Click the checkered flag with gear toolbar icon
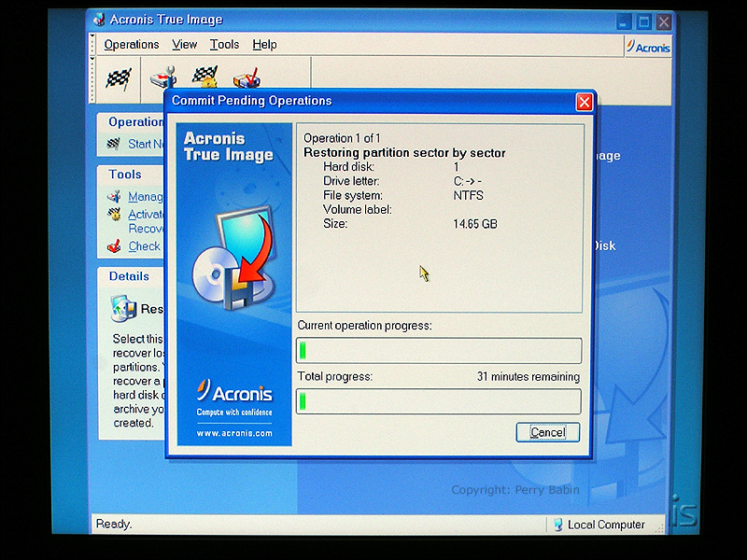Viewport: 747px width, 560px height. (204, 77)
